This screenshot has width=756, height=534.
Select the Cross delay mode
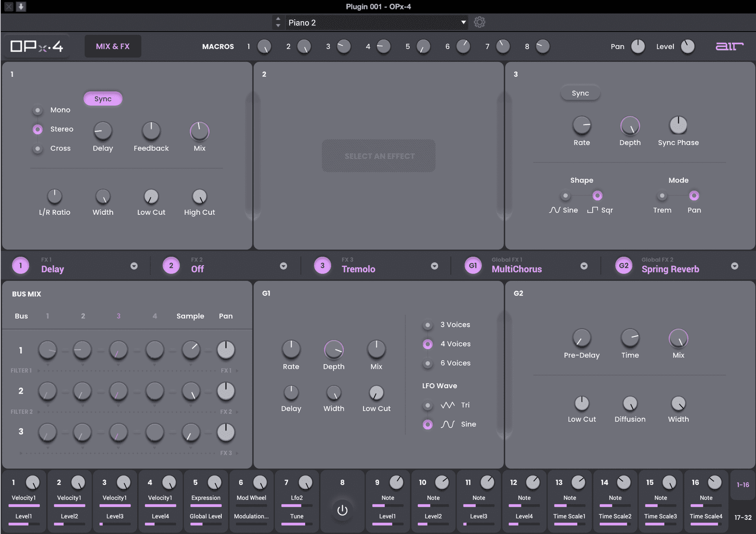38,149
